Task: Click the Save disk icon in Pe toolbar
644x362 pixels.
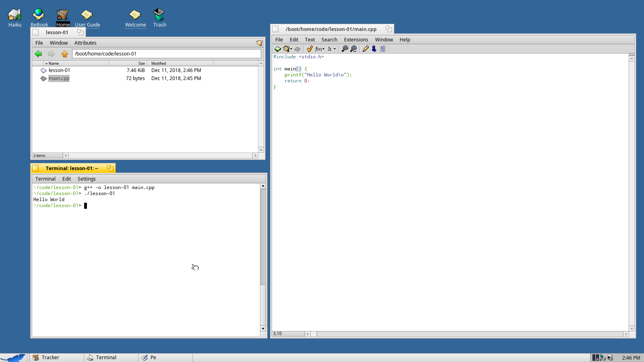Action: [297, 49]
